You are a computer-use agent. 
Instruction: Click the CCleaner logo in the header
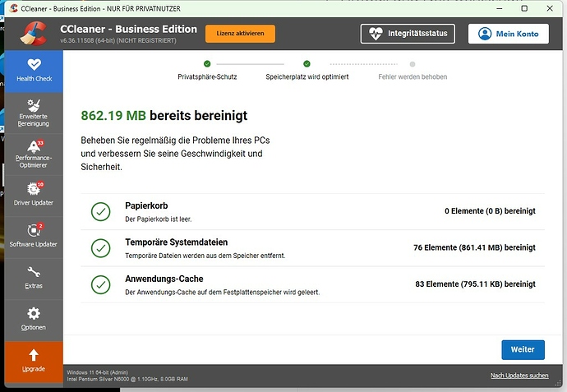pyautogui.click(x=34, y=34)
